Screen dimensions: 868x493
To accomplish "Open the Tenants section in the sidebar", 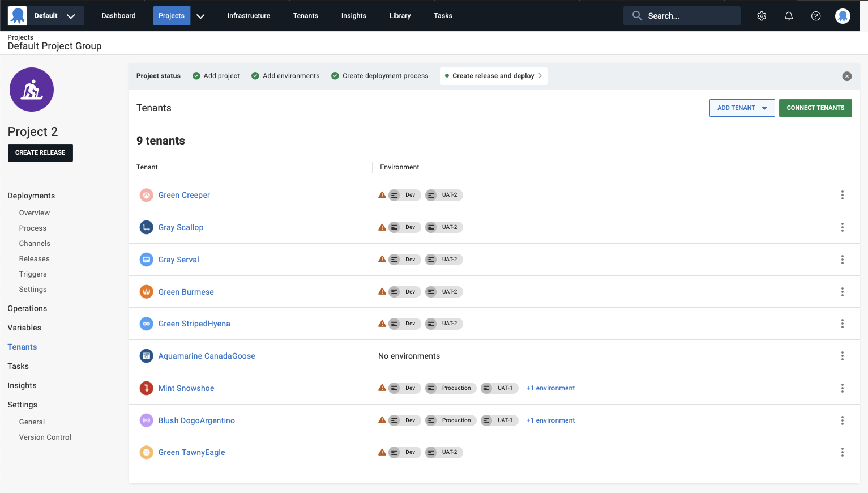I will (x=22, y=347).
